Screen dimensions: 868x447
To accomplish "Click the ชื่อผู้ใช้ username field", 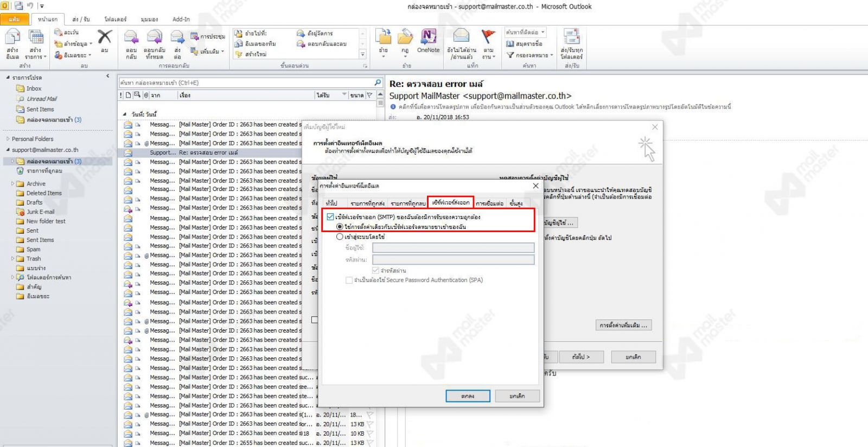I will pyautogui.click(x=453, y=248).
